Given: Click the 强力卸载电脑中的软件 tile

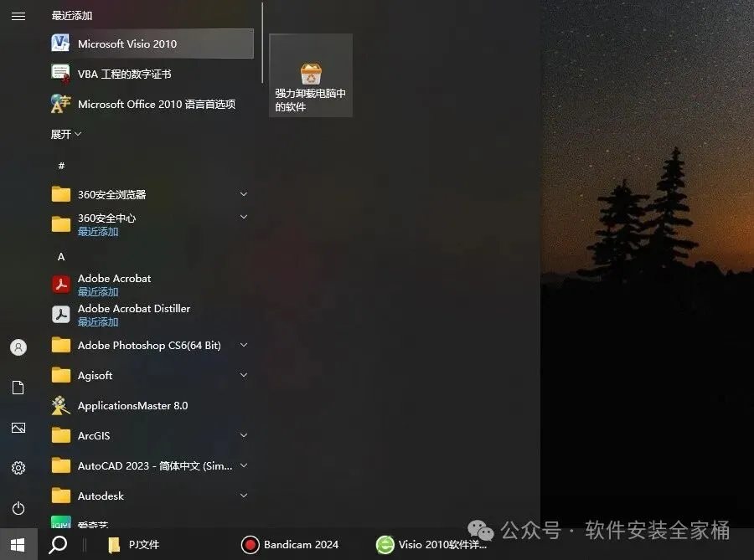Looking at the screenshot, I should click(x=311, y=75).
